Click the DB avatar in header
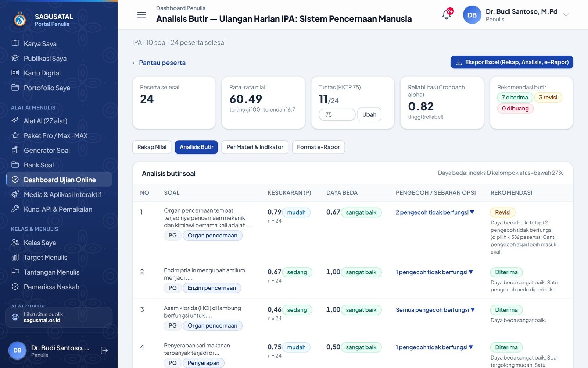 click(x=472, y=15)
